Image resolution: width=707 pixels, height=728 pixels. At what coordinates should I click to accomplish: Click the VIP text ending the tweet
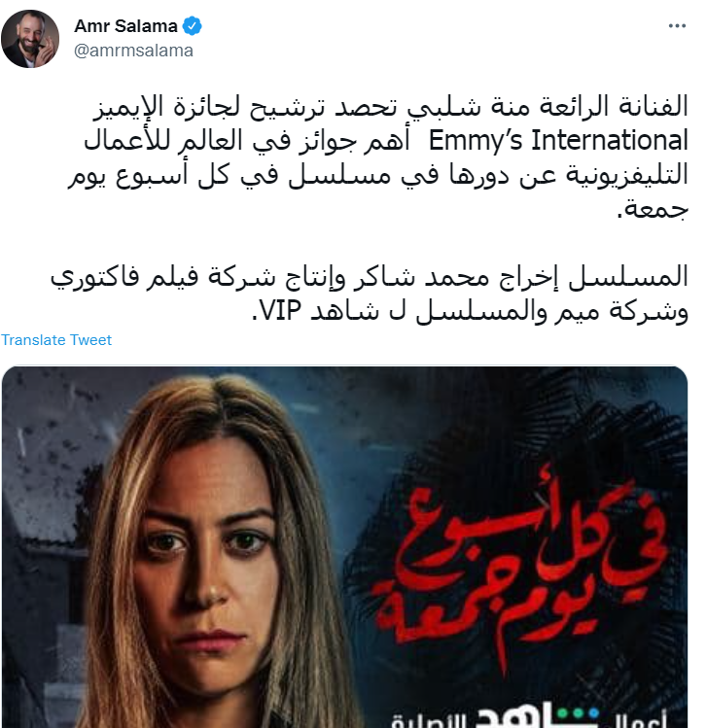pyautogui.click(x=280, y=311)
